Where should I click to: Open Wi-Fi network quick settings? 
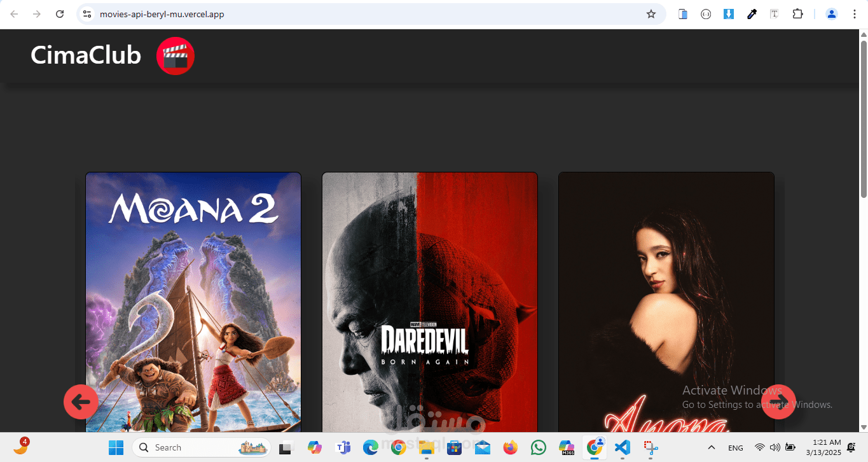pos(759,448)
